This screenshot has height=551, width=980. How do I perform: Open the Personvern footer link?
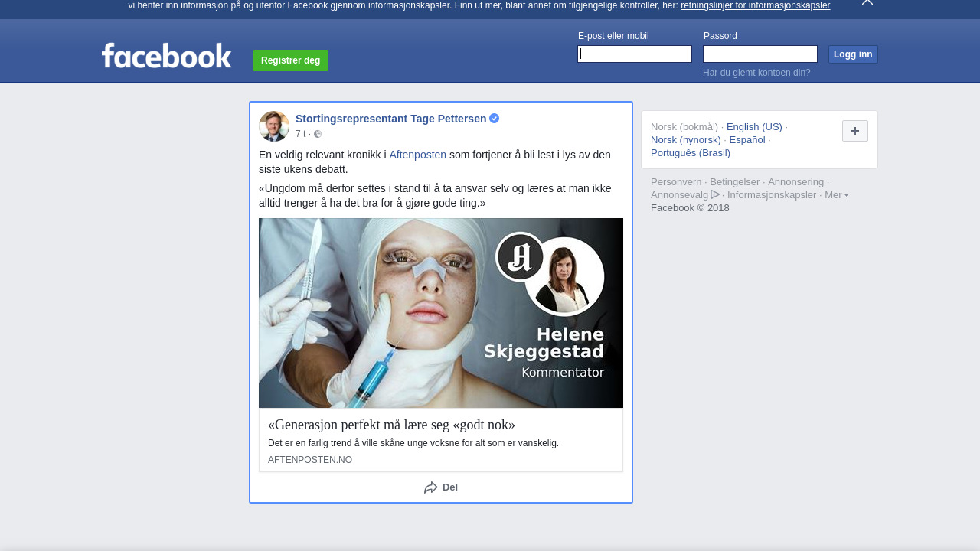[675, 182]
